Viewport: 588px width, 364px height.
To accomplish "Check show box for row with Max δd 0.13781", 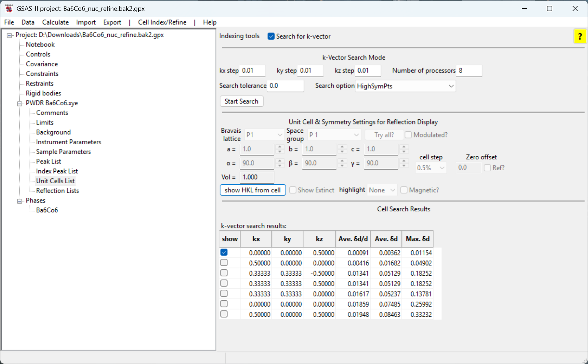I will 224,294.
